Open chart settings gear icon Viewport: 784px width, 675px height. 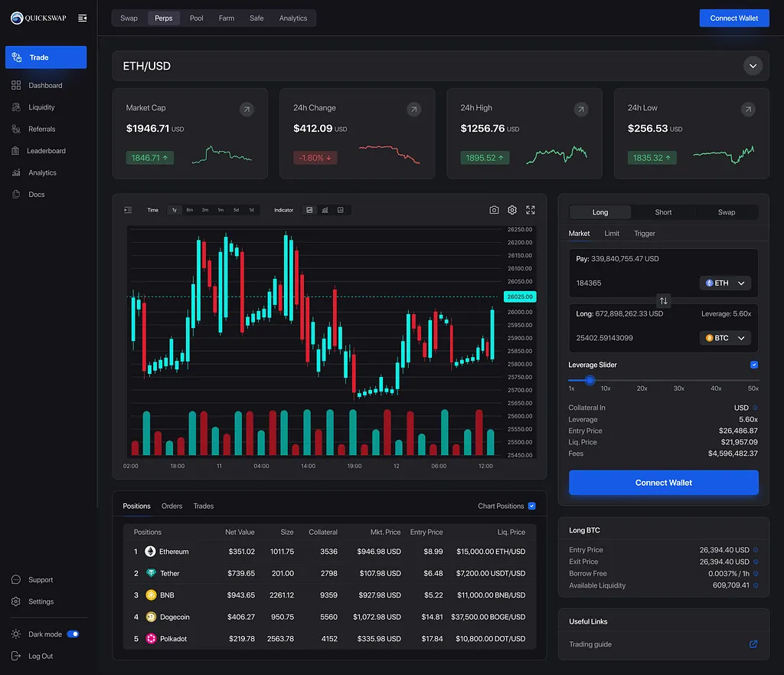point(512,210)
